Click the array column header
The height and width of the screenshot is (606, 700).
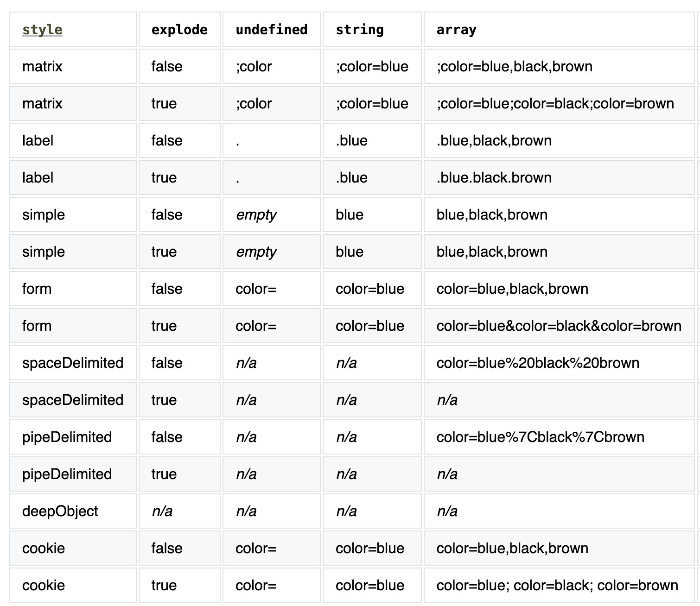[456, 30]
